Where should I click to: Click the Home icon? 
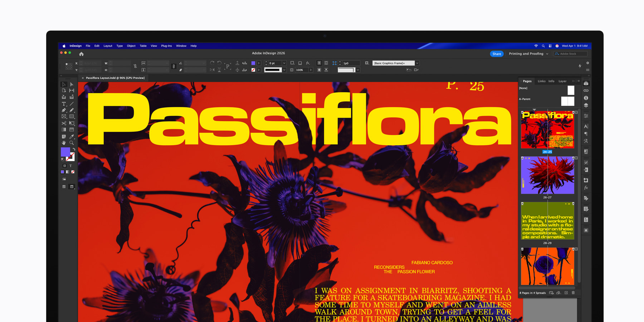(81, 54)
